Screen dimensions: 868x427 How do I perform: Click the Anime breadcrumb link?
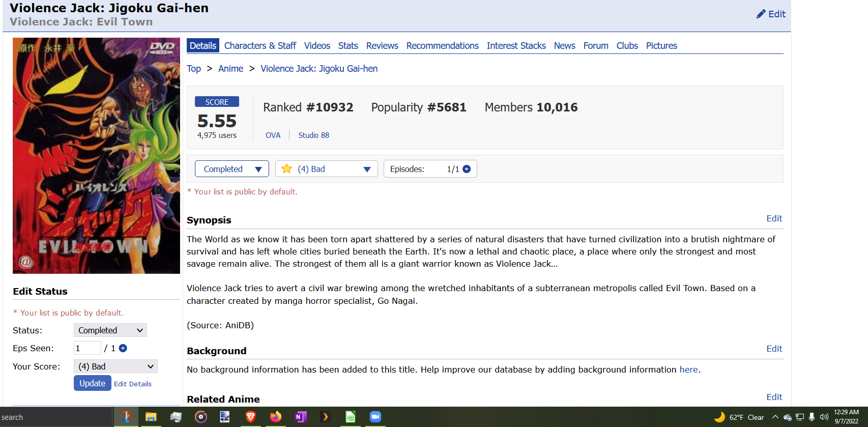point(230,69)
